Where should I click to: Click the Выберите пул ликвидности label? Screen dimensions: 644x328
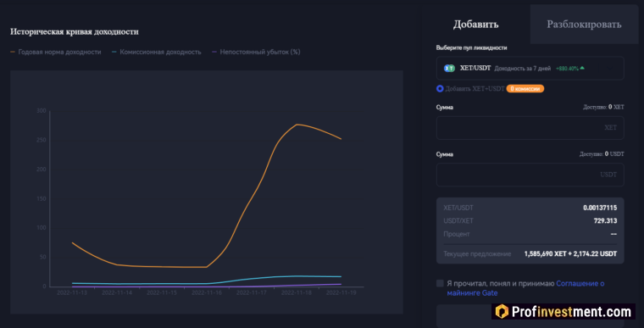pyautogui.click(x=471, y=47)
